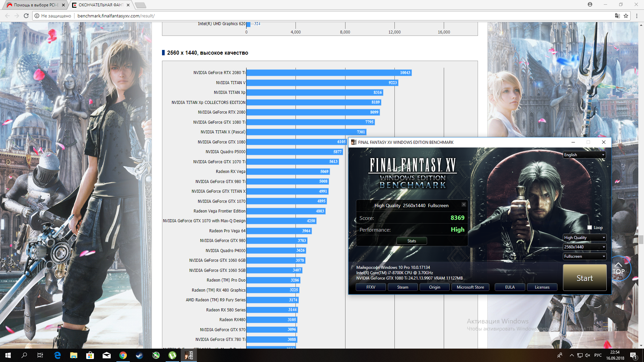The width and height of the screenshot is (644, 362).
Task: Reload the benchmark results page
Action: 26,16
